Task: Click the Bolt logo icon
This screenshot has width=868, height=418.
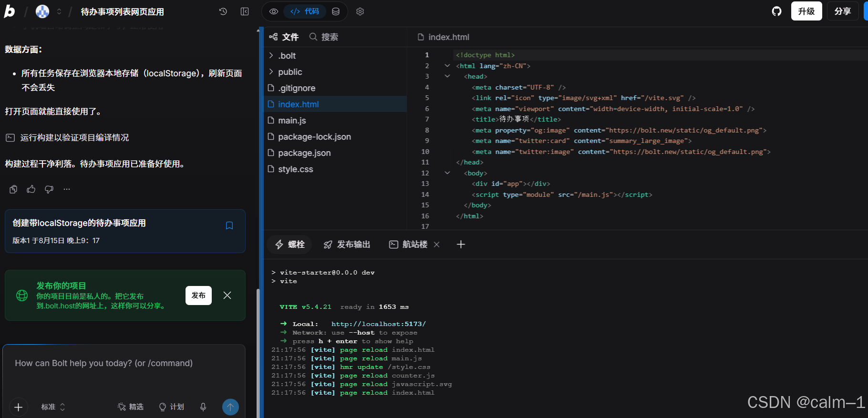Action: tap(10, 11)
